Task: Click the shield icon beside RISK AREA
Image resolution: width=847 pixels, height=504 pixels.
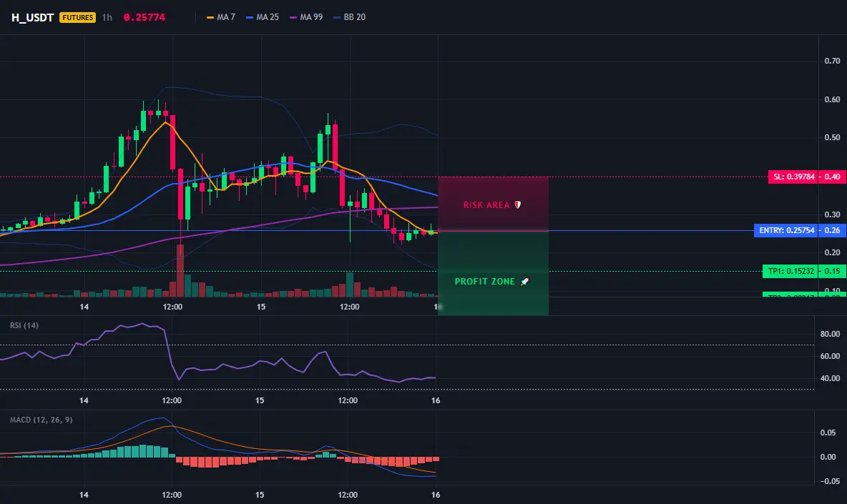Action: tap(517, 204)
